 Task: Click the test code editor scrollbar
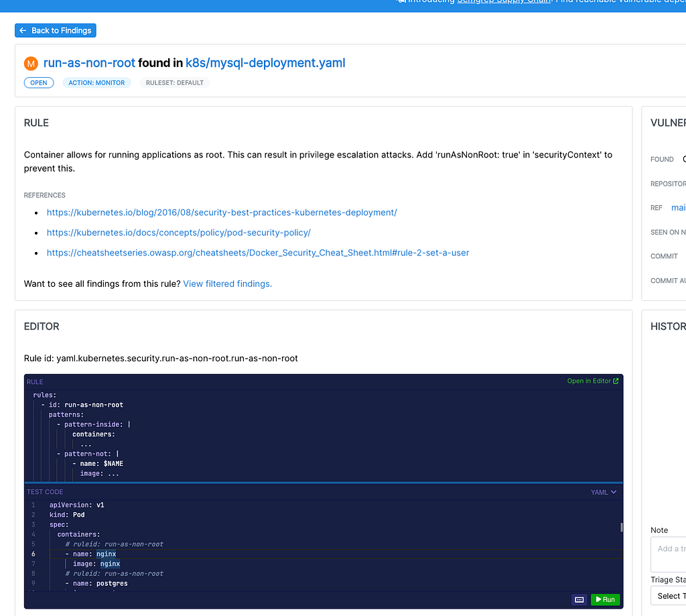coord(621,527)
